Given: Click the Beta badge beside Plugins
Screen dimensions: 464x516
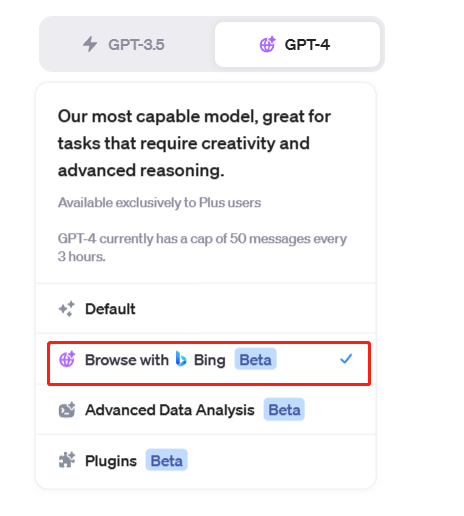Looking at the screenshot, I should 167,460.
